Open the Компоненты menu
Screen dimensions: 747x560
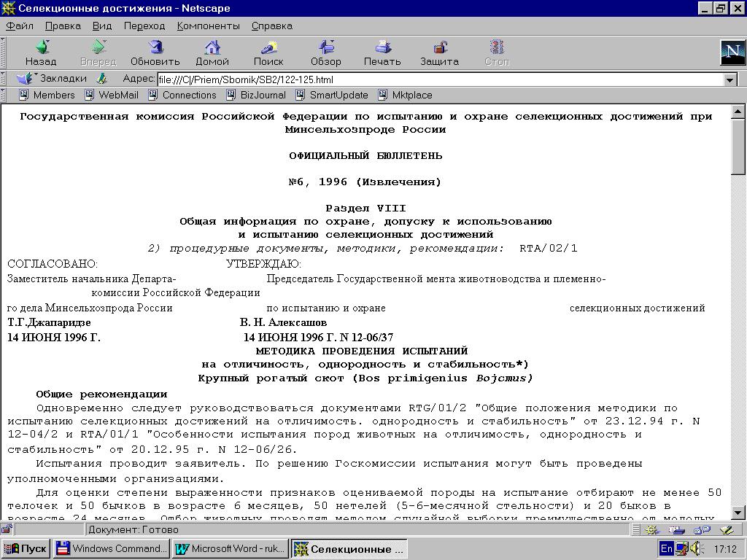pyautogui.click(x=208, y=26)
